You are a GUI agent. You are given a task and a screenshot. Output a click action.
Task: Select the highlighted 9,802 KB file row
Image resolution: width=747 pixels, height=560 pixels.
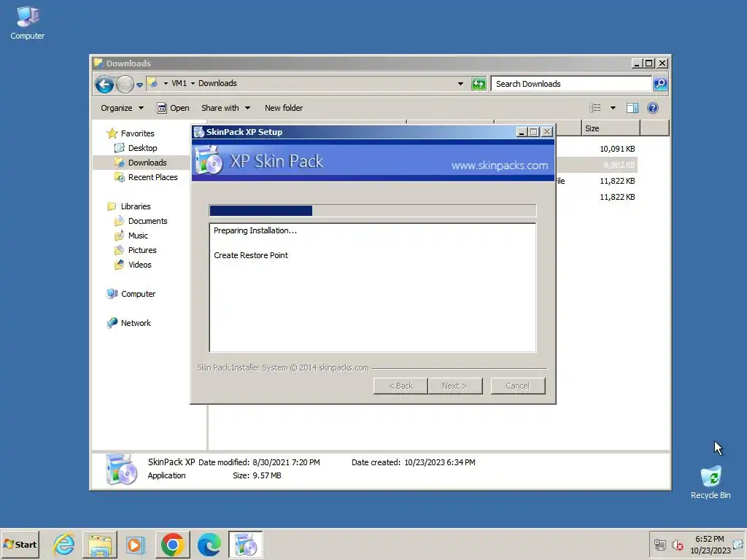coord(597,165)
